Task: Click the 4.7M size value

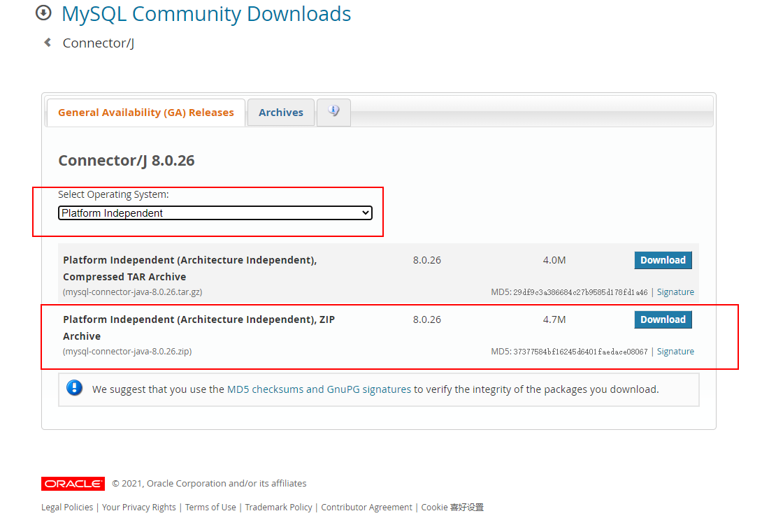Action: [554, 319]
